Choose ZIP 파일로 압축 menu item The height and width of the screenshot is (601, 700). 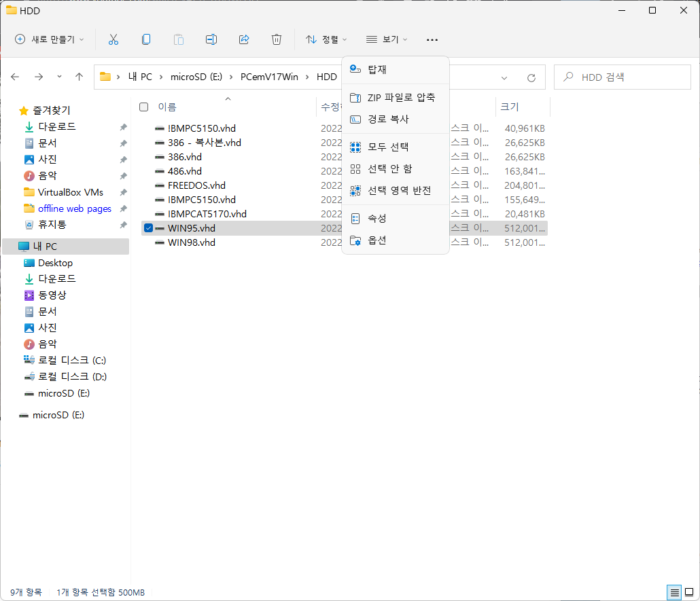click(396, 97)
